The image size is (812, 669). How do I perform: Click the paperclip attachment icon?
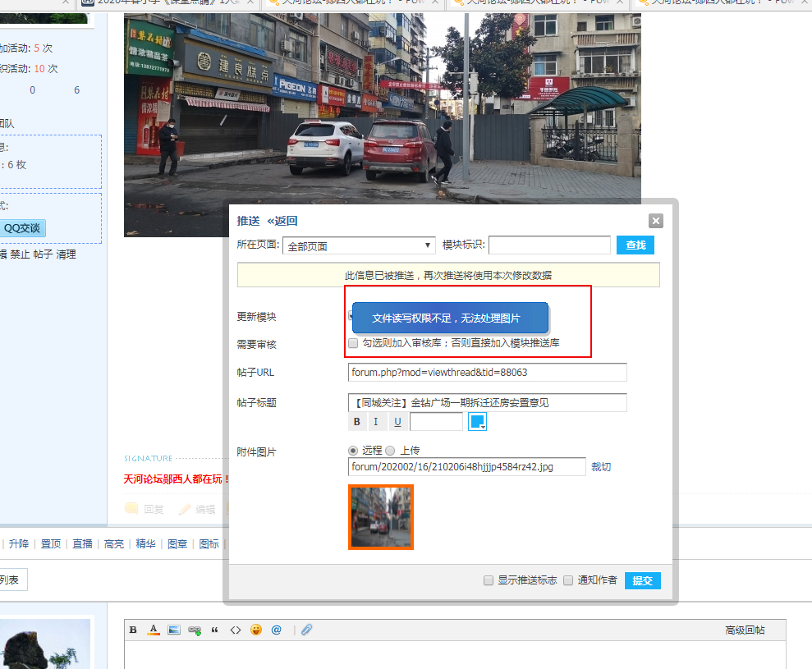306,630
